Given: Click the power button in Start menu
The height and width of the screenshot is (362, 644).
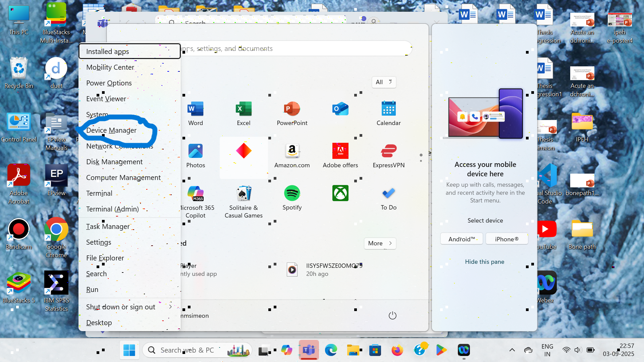Looking at the screenshot, I should point(392,315).
